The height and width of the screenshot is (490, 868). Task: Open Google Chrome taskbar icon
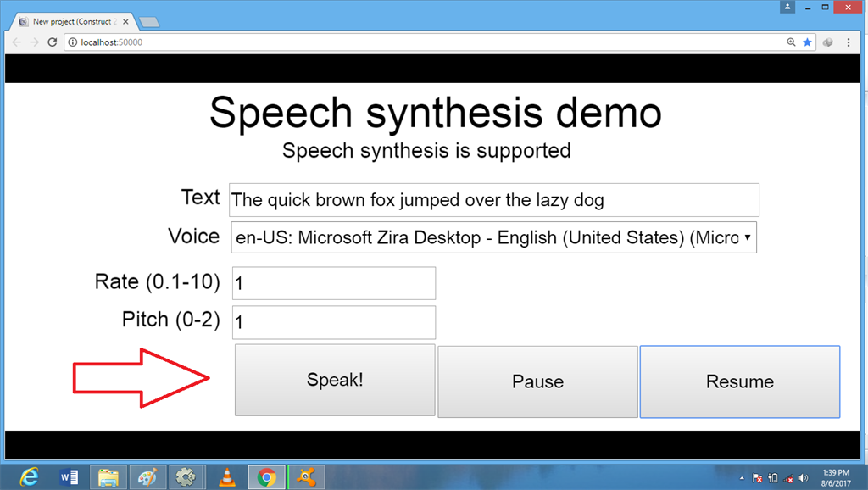pos(265,476)
